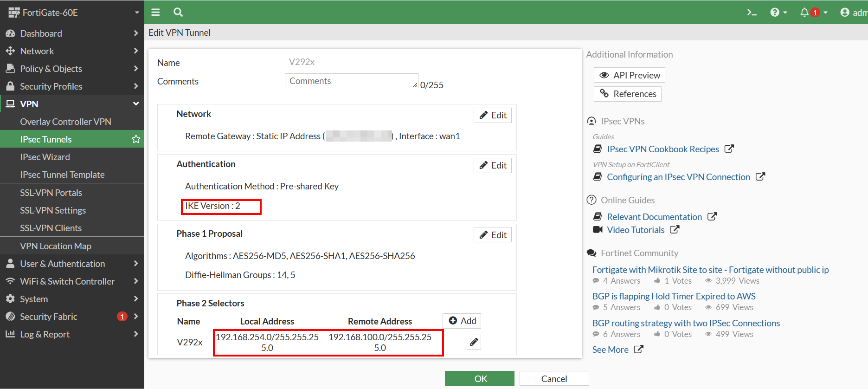This screenshot has width=868, height=389.
Task: Open the IPsec Wizard menu item
Action: pos(45,157)
